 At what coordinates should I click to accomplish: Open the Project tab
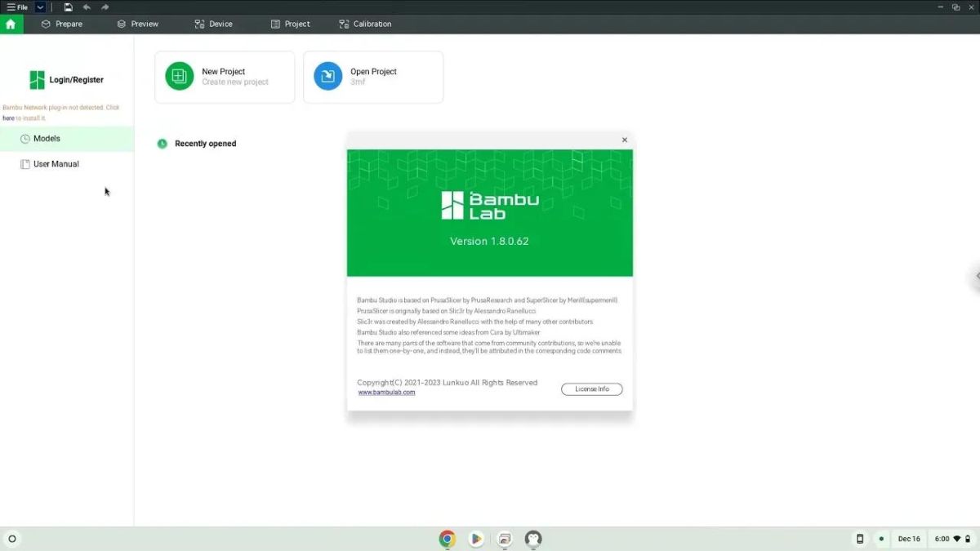coord(290,24)
